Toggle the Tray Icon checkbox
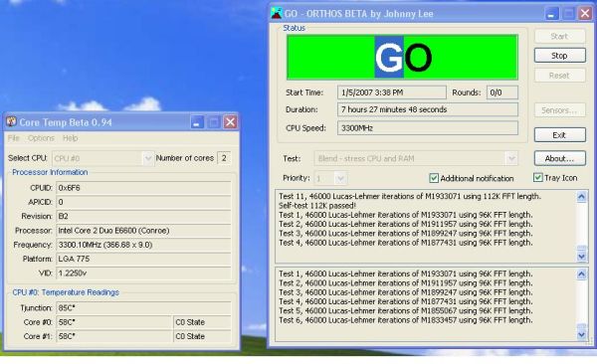The image size is (597, 364). (x=537, y=177)
